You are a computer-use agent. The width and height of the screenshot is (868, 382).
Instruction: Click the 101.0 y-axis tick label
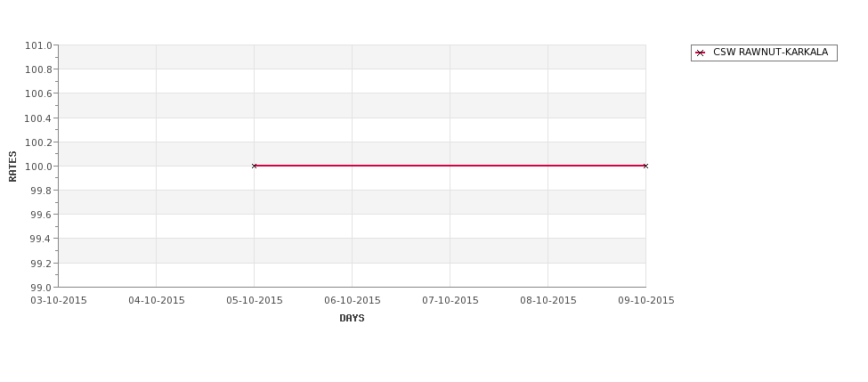(x=39, y=45)
